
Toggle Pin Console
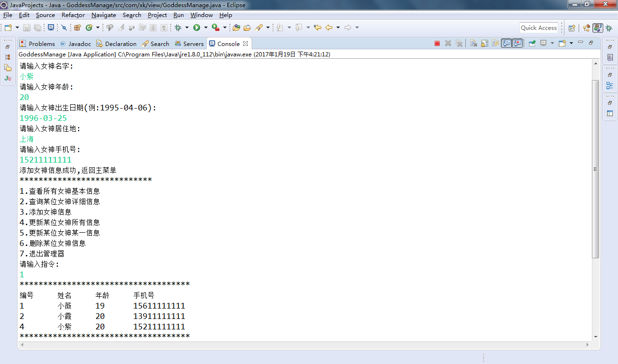(x=532, y=44)
